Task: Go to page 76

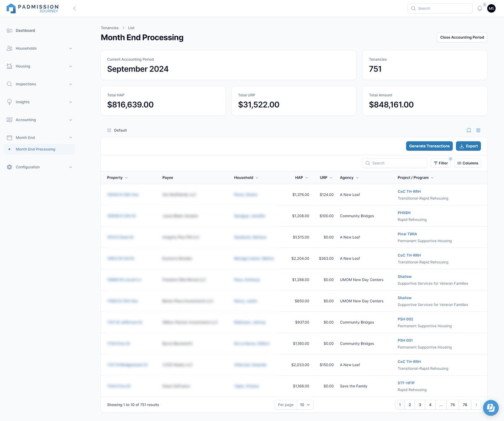Action: coord(465,405)
